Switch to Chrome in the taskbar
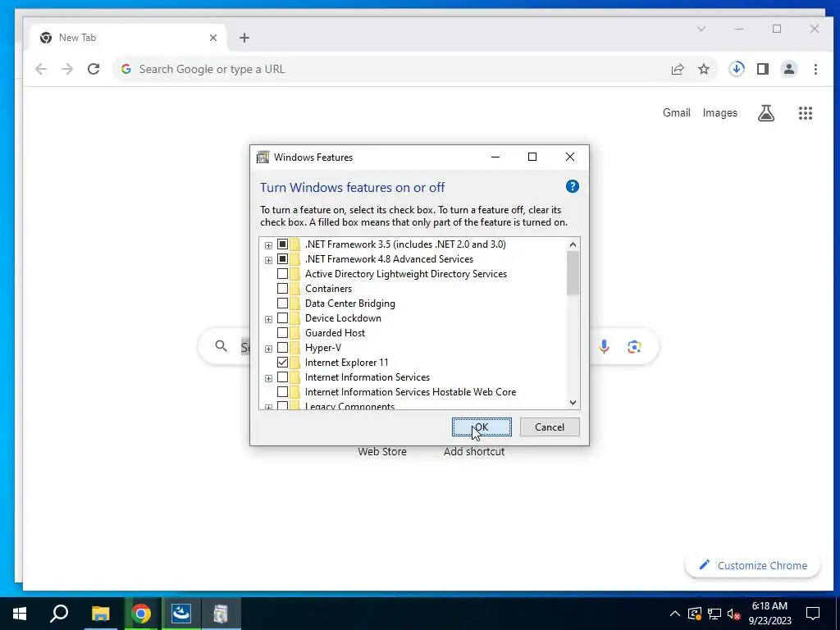This screenshot has height=630, width=840. coord(141,614)
